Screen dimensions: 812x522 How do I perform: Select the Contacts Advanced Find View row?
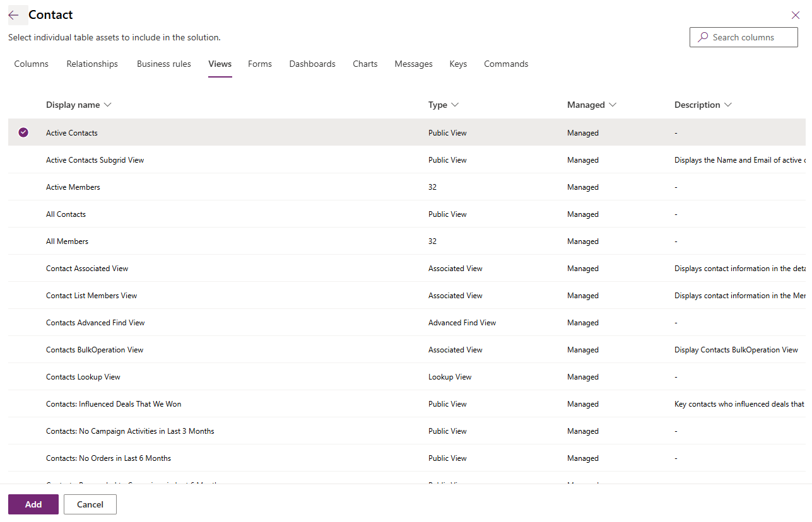click(95, 322)
